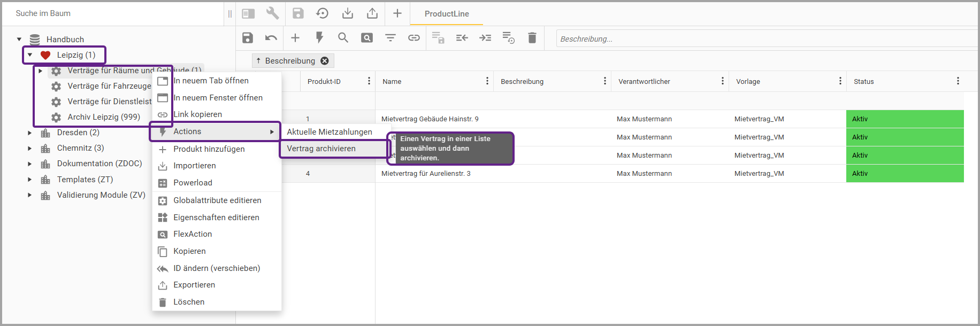Click the trash delete icon in toolbar
The width and height of the screenshot is (980, 326).
[x=532, y=38]
